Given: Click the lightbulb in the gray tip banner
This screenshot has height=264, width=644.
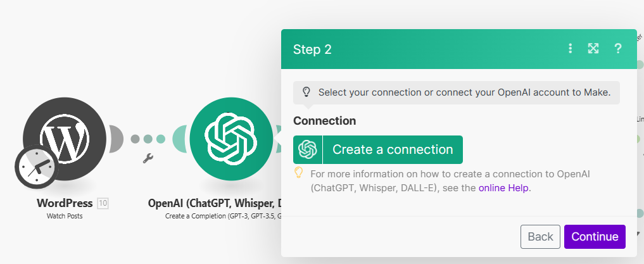Looking at the screenshot, I should pos(306,92).
